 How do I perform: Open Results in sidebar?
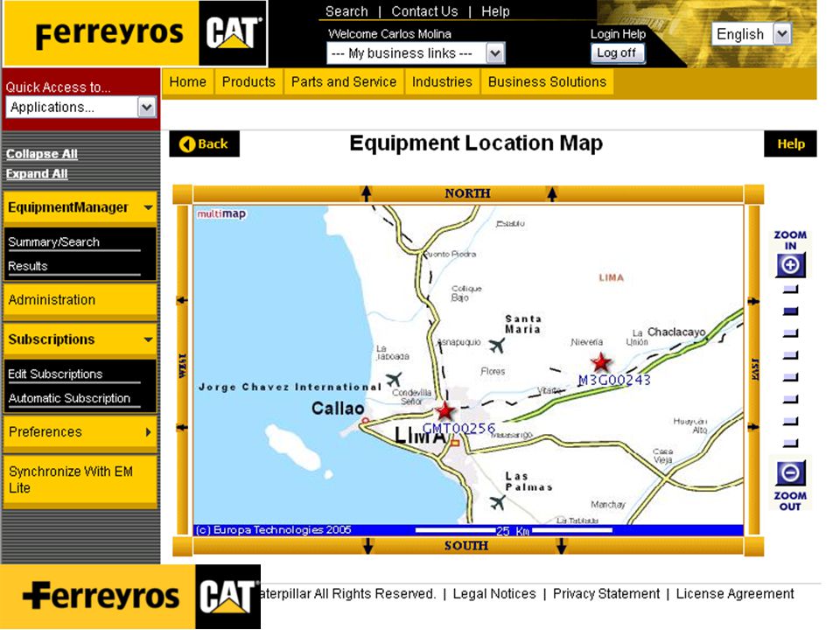point(28,266)
